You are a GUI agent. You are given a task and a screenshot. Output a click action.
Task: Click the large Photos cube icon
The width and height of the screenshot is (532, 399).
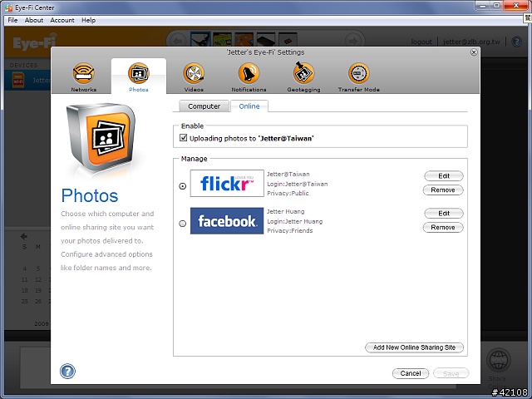[101, 137]
